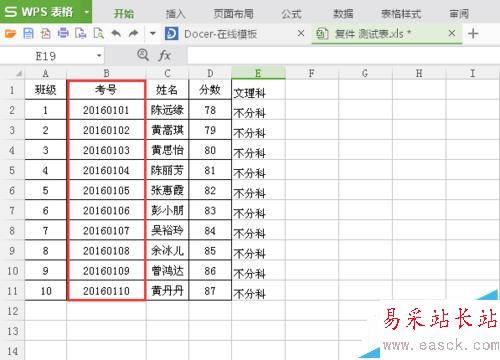The height and width of the screenshot is (360, 500).
Task: Open the insert function fx button
Action: pyautogui.click(x=165, y=55)
